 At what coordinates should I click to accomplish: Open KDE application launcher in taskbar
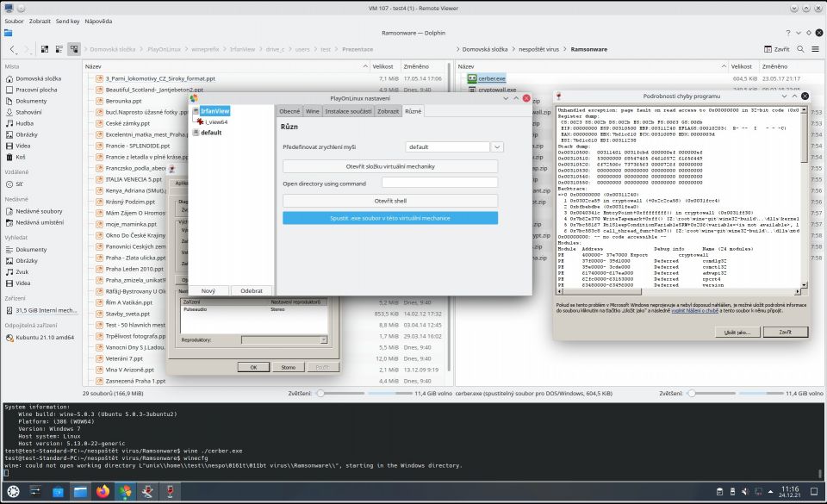coord(13,492)
